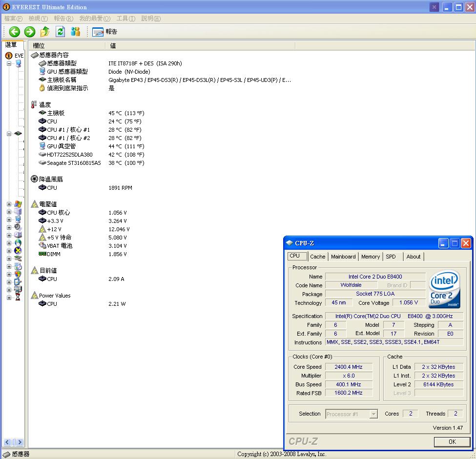
Task: Select the speaker Multimedia icon in the tree
Action: click(18, 227)
